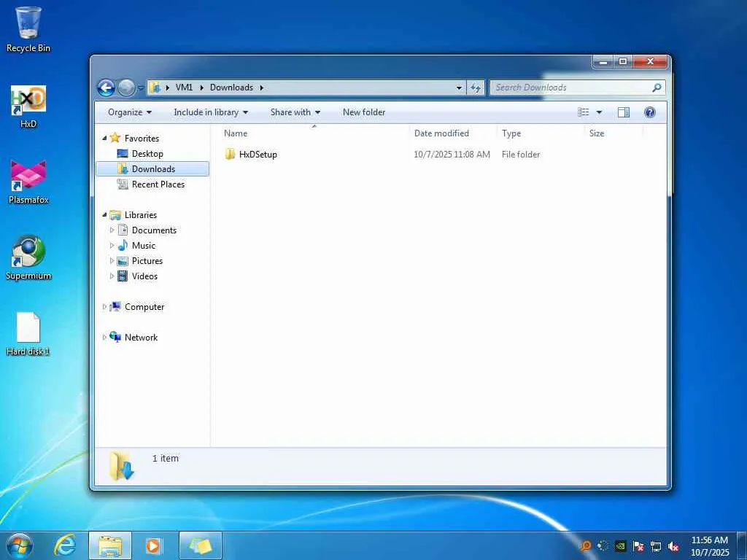The image size is (747, 560).
Task: Click the File folder type cell
Action: [521, 155]
